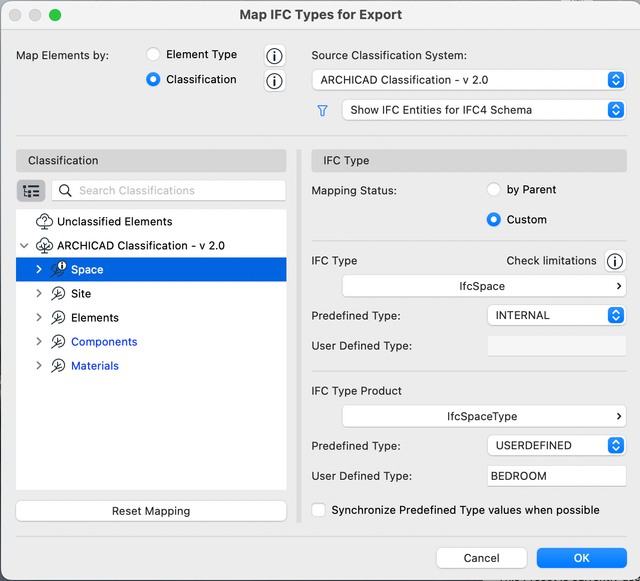This screenshot has height=581, width=640.
Task: Click the Components row leaf icon
Action: tap(58, 342)
